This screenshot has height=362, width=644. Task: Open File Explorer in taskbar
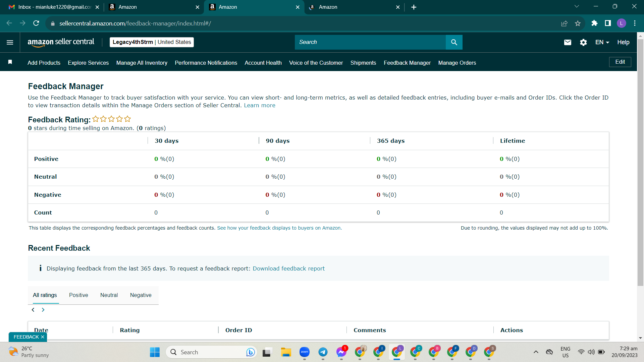(286, 352)
